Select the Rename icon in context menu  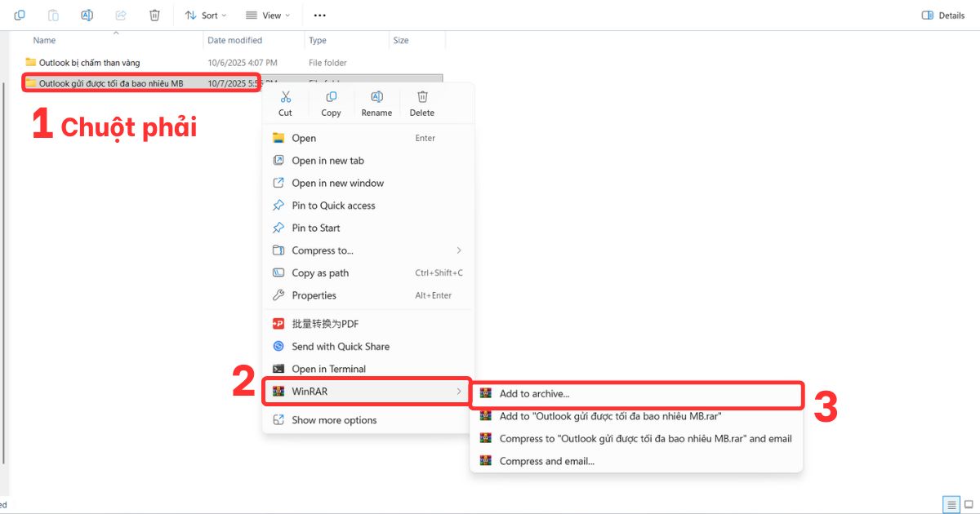[x=376, y=103]
